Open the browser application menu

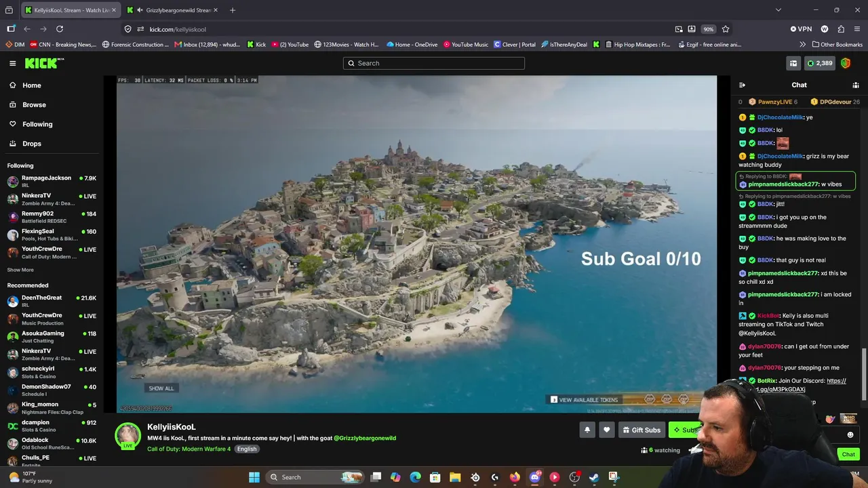coord(857,29)
